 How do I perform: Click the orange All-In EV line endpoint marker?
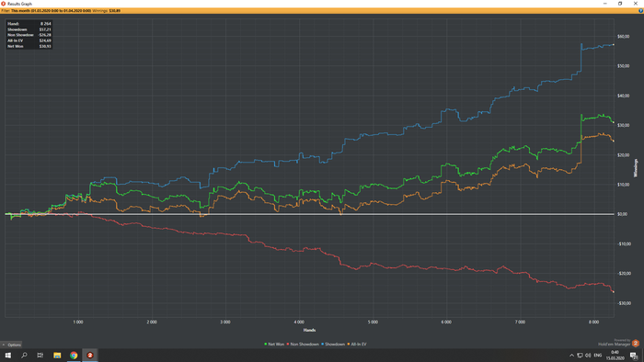tap(614, 141)
